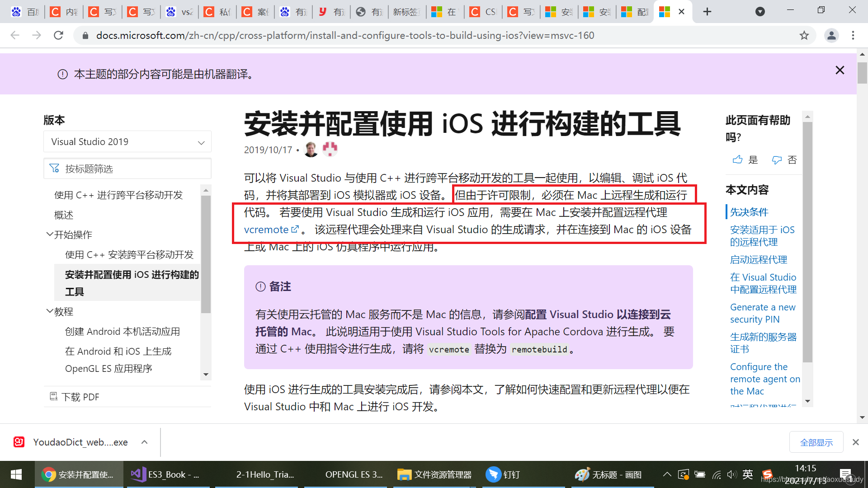Viewport: 868px width, 488px height.
Task: Switch to the CS CSDN tab
Action: pos(483,12)
